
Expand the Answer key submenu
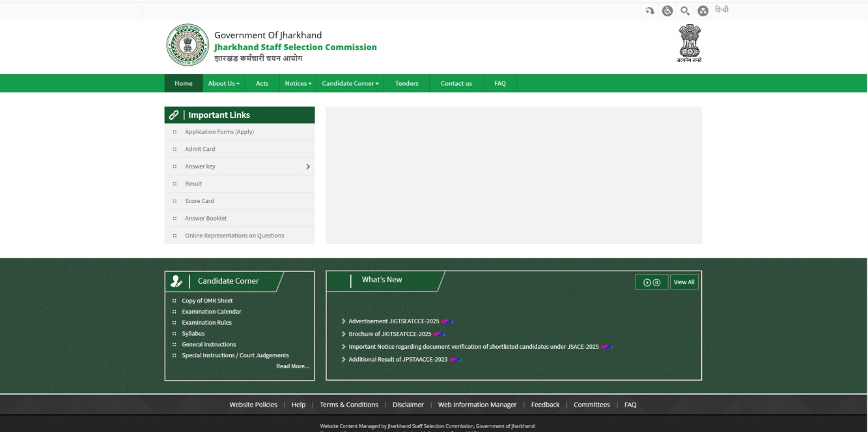[x=307, y=167]
